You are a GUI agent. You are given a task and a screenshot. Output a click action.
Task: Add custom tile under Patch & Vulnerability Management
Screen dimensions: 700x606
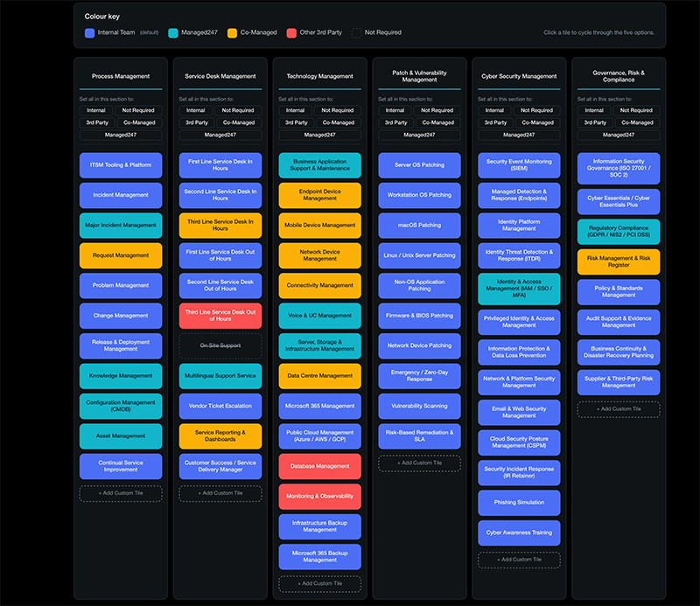click(419, 463)
